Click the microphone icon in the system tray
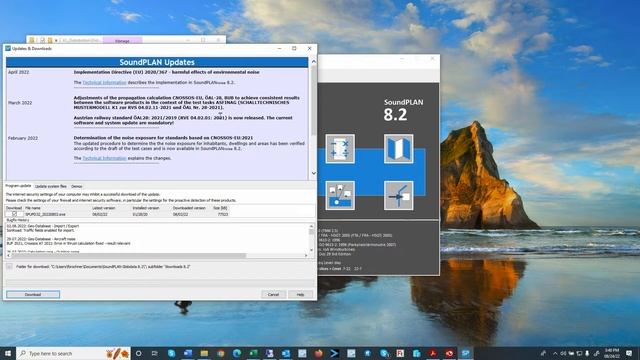The image size is (640, 360). pos(587,353)
